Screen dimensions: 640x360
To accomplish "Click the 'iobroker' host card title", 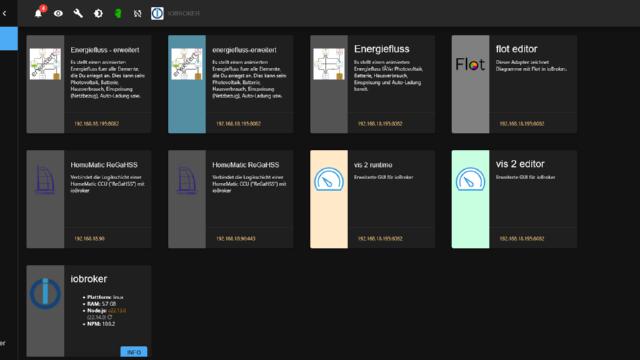I will click(x=89, y=279).
